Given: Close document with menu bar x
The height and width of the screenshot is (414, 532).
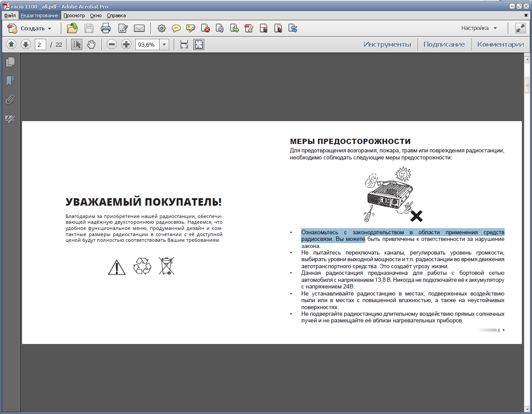Looking at the screenshot, I should [526, 15].
